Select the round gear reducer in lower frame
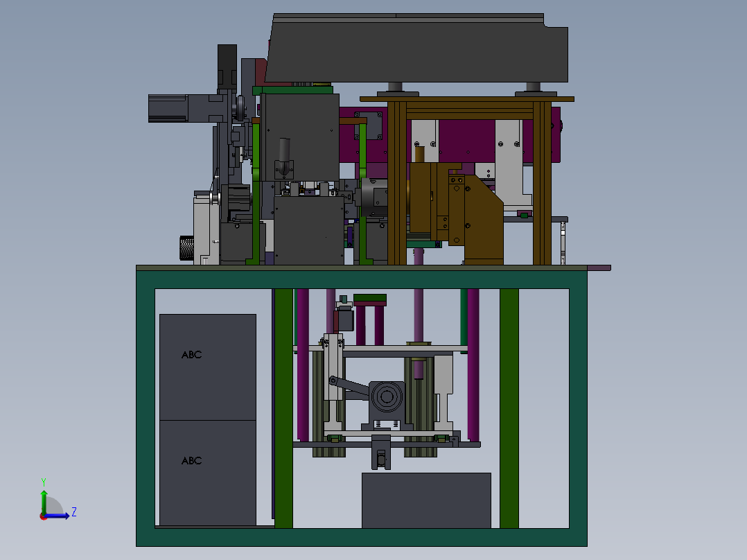The width and height of the screenshot is (747, 560). point(387,397)
